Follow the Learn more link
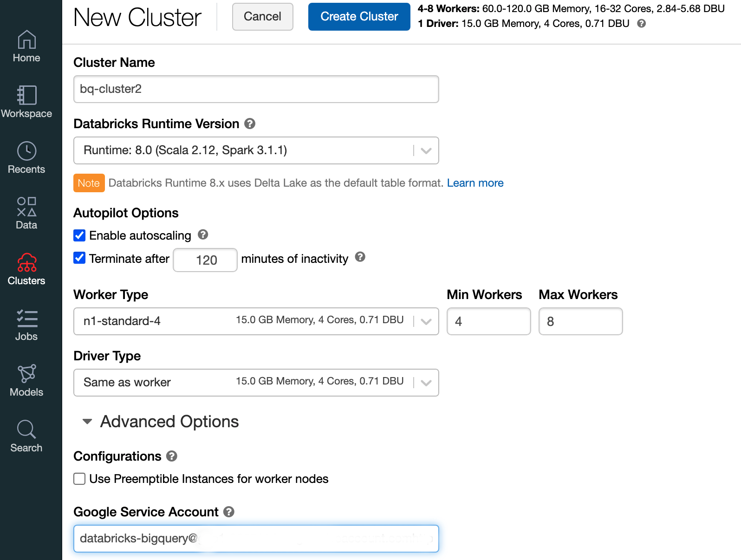Image resolution: width=741 pixels, height=560 pixels. (x=475, y=183)
